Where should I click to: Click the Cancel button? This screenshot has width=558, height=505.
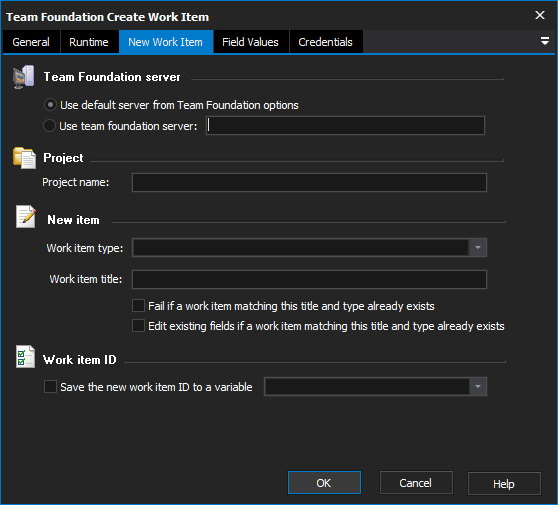pos(416,483)
